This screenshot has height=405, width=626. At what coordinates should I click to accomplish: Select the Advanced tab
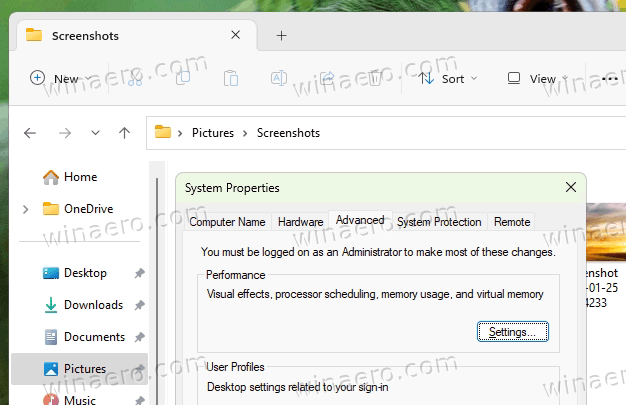coord(360,220)
